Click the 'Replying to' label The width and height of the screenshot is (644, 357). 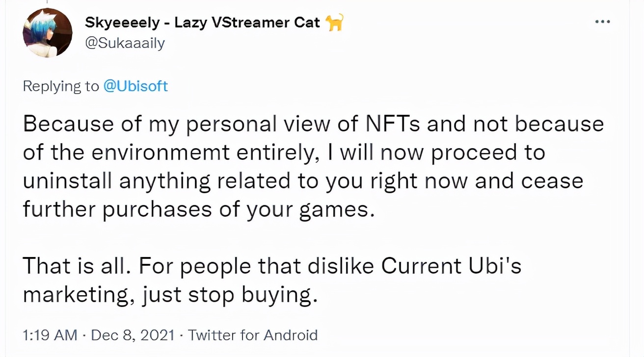pos(61,86)
